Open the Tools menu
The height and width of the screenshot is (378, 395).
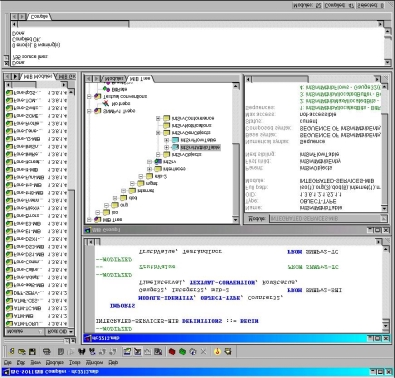(75, 362)
